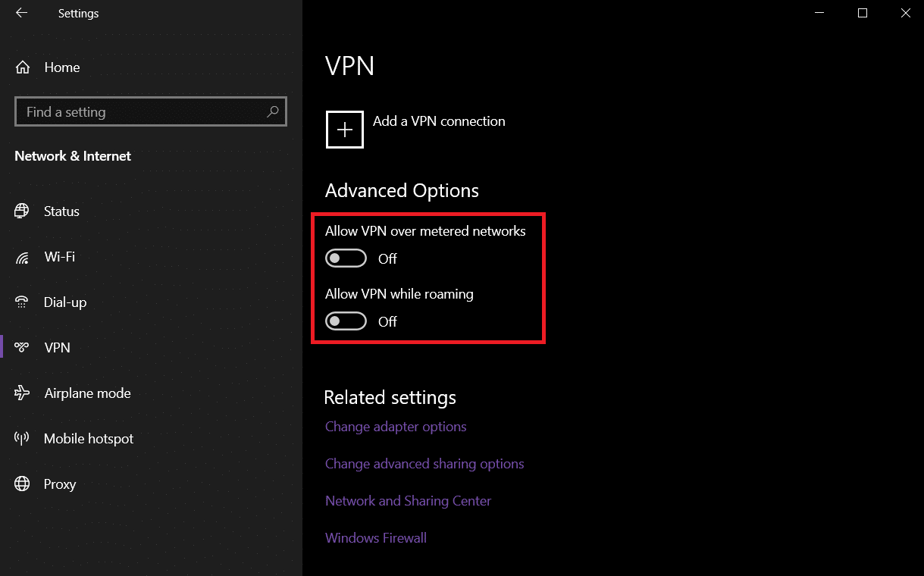The image size is (924, 576).
Task: Open Change adapter options link
Action: click(x=396, y=427)
